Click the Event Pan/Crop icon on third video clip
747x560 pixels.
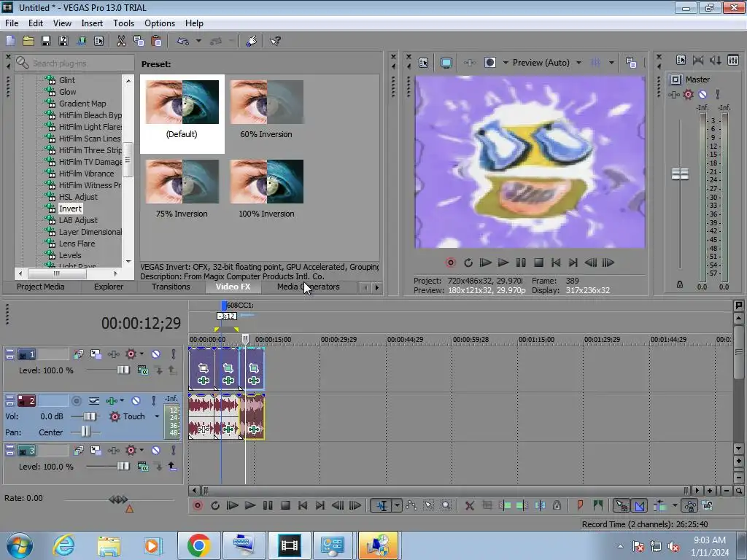pyautogui.click(x=254, y=368)
